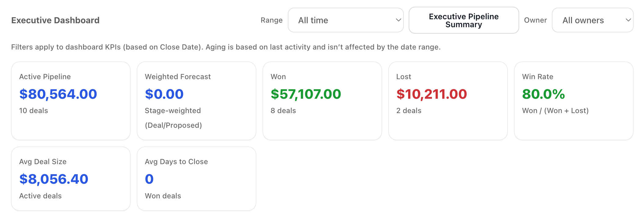
Task: Click the Avg Days to Close value 0
Action: point(149,179)
